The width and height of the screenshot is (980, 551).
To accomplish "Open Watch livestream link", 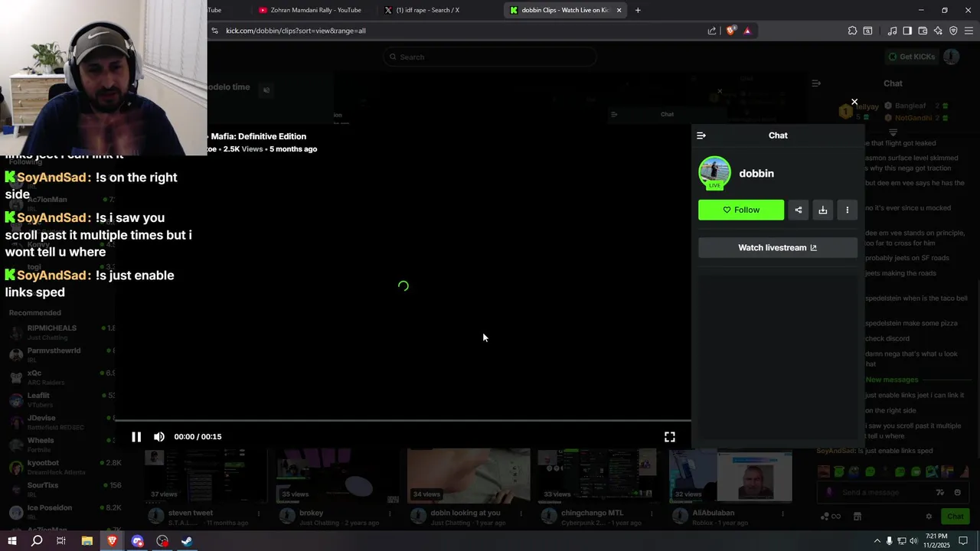I will click(x=778, y=248).
